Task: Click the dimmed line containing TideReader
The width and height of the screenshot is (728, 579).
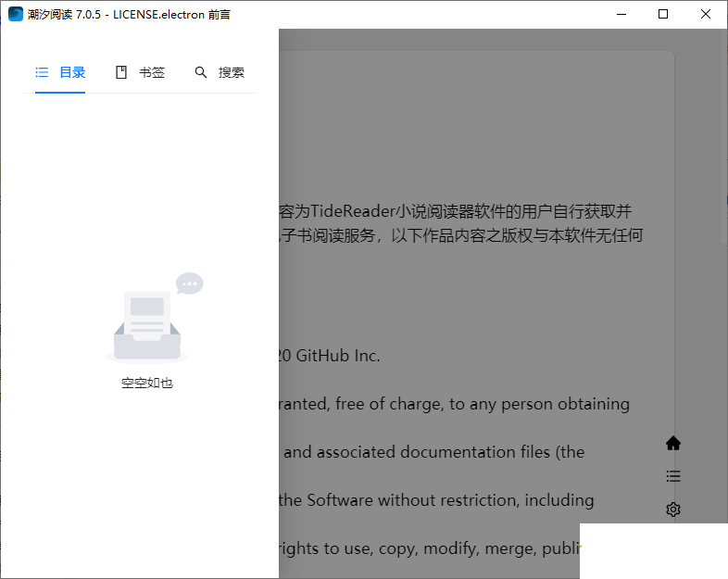Action: [455, 212]
